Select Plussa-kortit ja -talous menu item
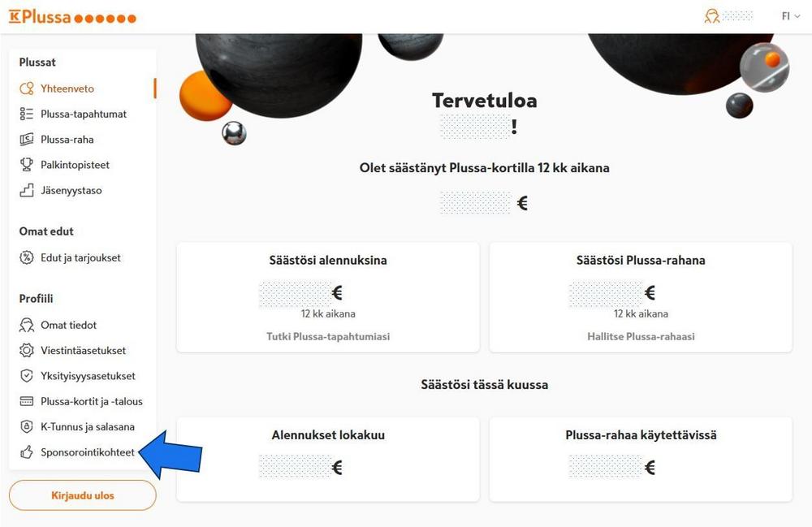This screenshot has height=527, width=812. (91, 401)
